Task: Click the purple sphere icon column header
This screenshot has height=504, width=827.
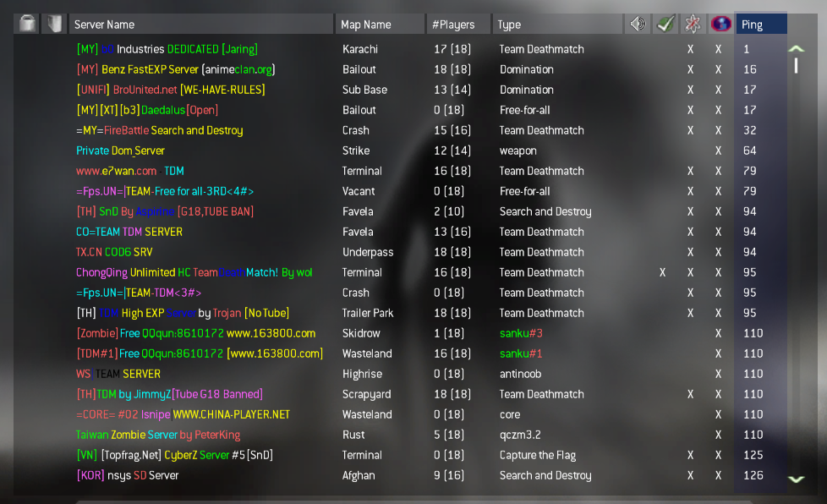Action: click(720, 24)
